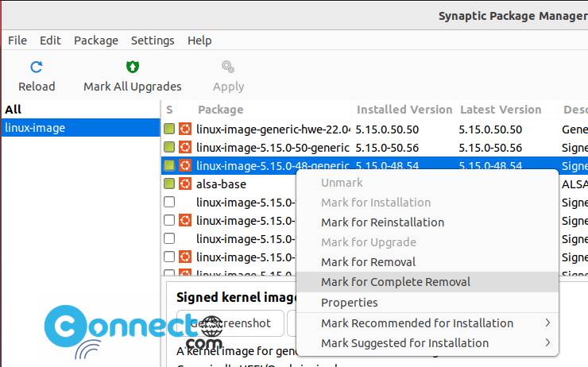Open the Edit menu
The height and width of the screenshot is (367, 588).
point(50,41)
